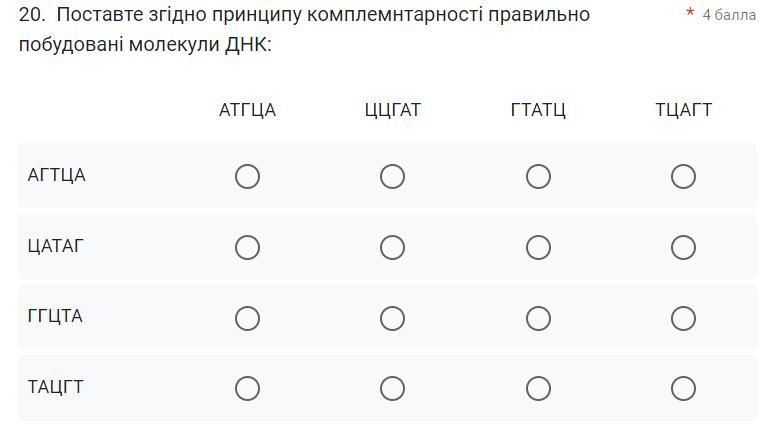Screen dimensions: 765x445
Task: Click the 4 бална points label
Action: point(729,15)
